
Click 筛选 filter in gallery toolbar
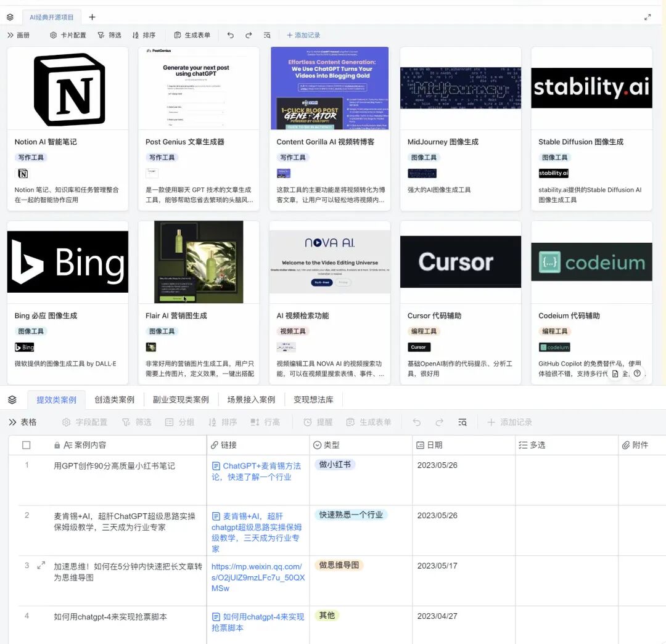click(109, 35)
